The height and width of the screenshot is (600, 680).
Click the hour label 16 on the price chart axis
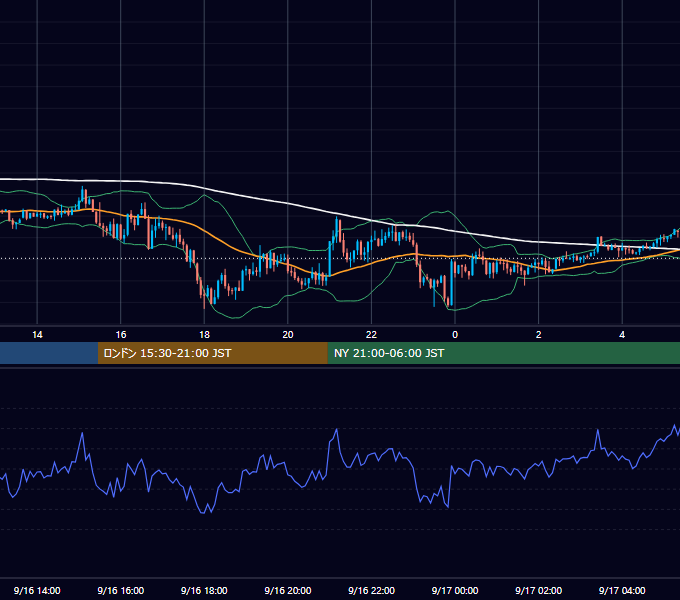[121, 334]
